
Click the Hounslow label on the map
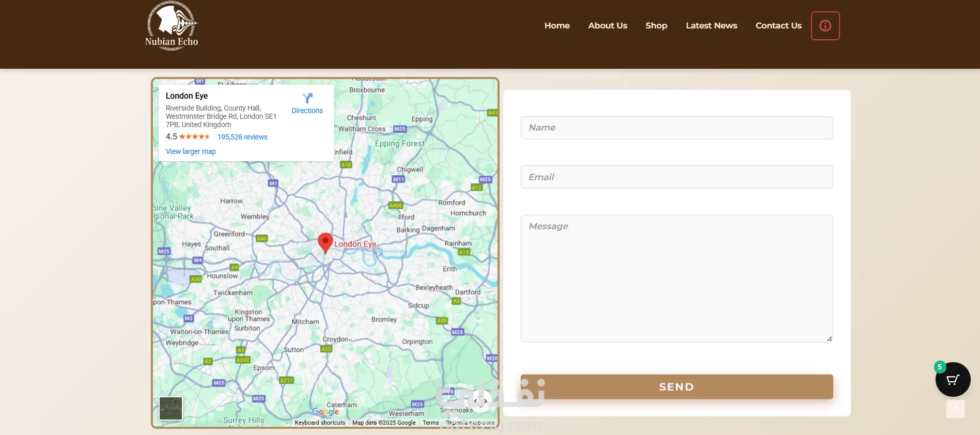(222, 276)
